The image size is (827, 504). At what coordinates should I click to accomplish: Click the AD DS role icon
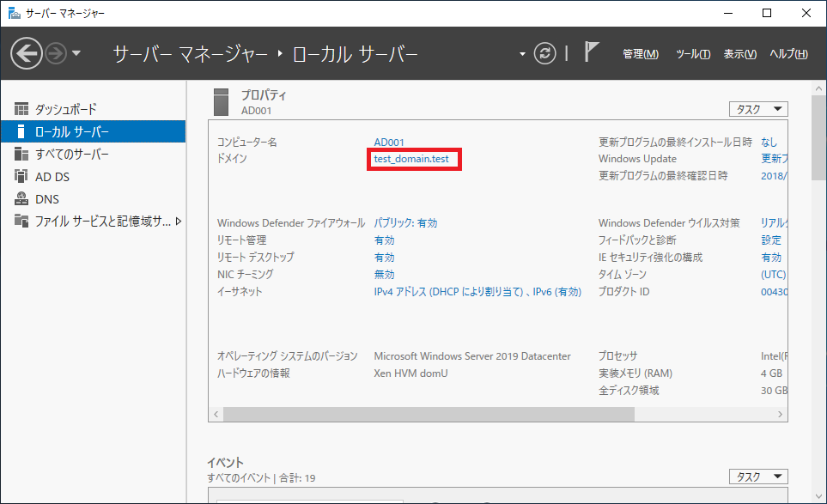pos(21,176)
